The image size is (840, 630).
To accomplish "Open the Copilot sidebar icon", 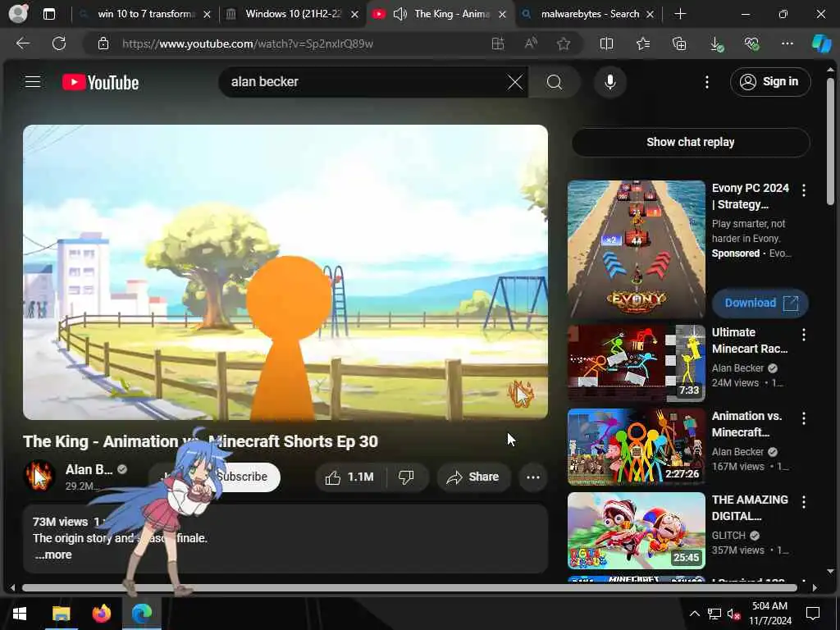I will click(820, 43).
